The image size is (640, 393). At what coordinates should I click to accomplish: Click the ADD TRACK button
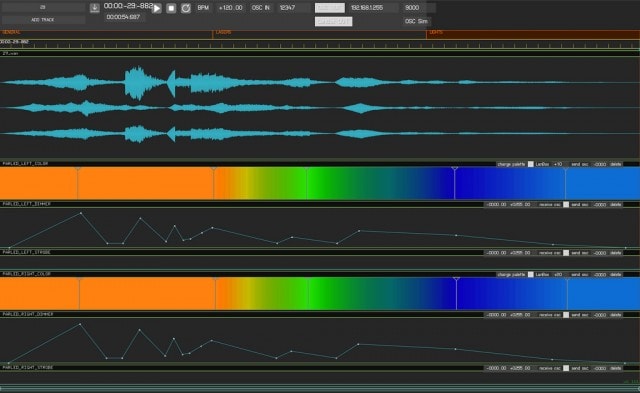(43, 20)
